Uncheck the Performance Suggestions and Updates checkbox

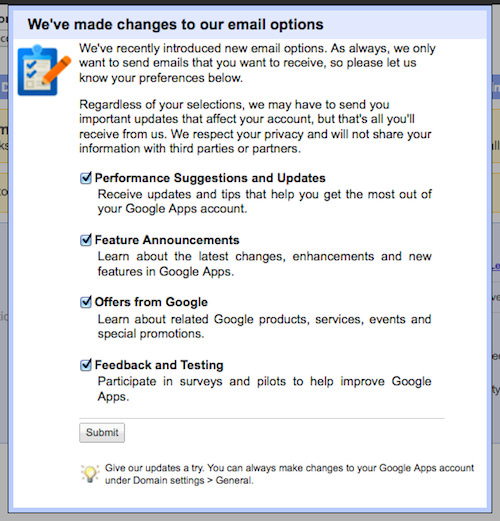tap(86, 178)
